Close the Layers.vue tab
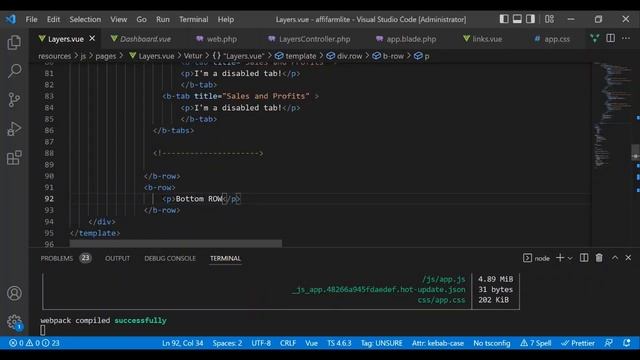 coord(92,38)
